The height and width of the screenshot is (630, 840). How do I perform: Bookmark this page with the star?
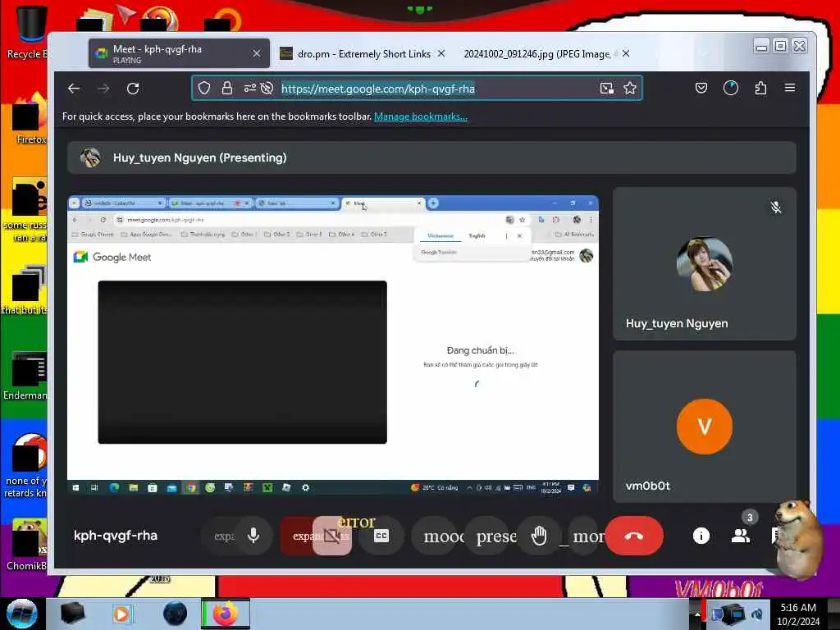click(630, 89)
